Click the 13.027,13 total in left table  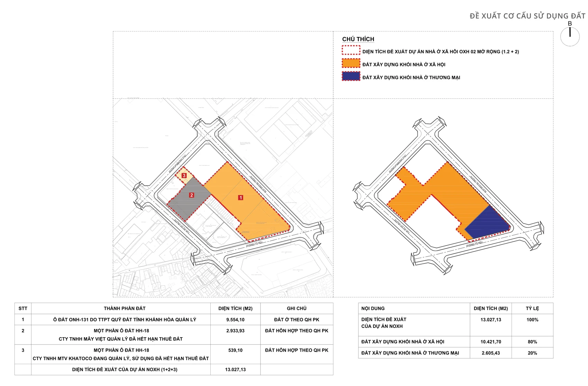[235, 369]
